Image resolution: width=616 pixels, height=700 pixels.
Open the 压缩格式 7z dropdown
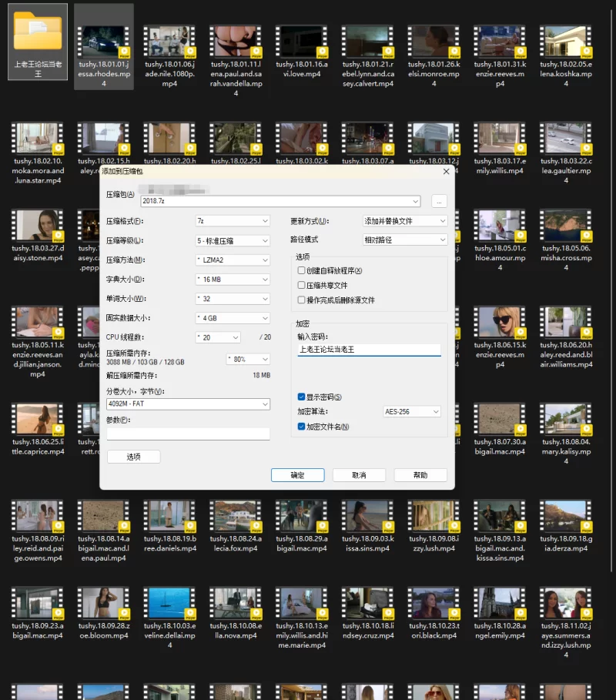(233, 221)
